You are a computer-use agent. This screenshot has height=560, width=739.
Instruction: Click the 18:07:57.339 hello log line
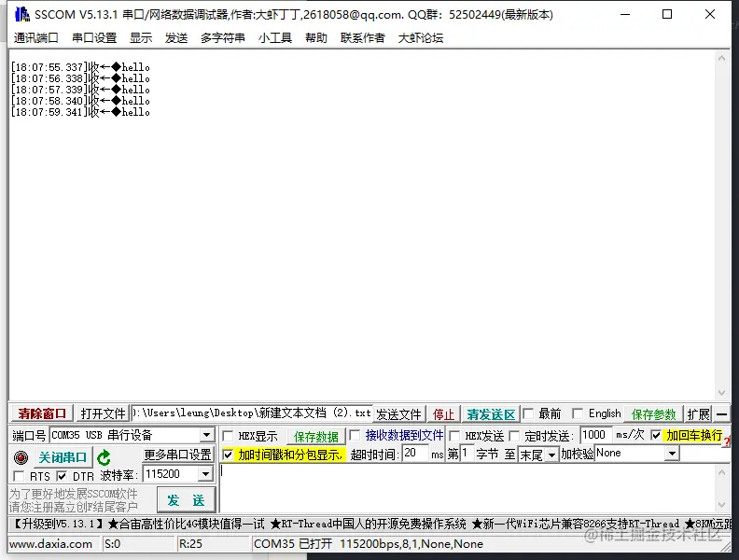coord(80,90)
